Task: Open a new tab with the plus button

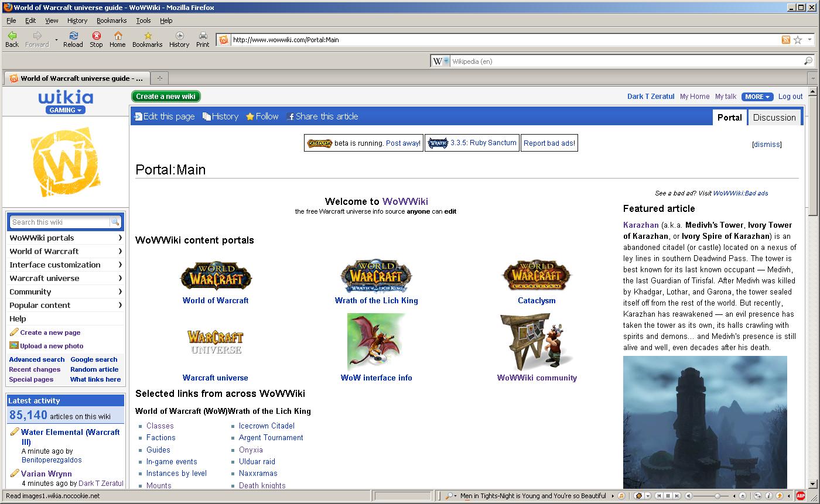Action: tap(159, 78)
